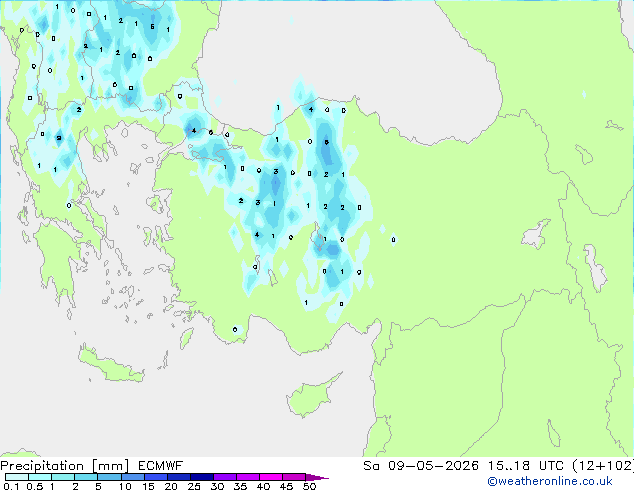The height and width of the screenshot is (490, 634).
Task: Select the 25–30 mm legend swatch
Action: click(202, 477)
